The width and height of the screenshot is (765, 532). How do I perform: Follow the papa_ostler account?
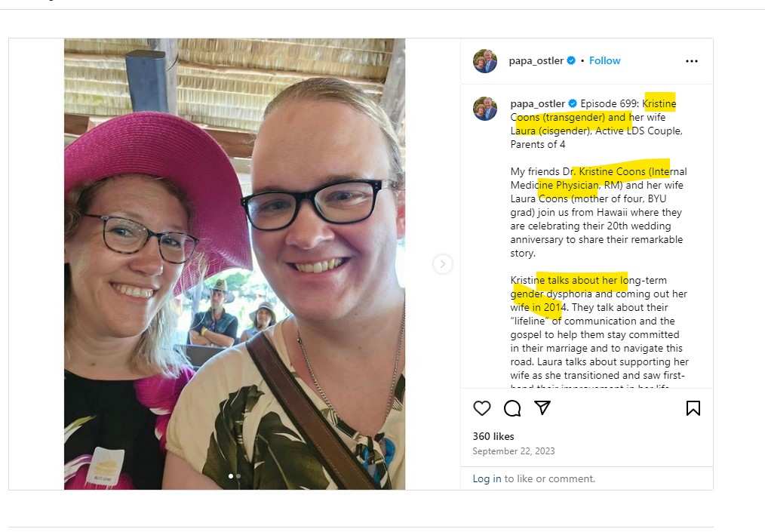coord(604,60)
